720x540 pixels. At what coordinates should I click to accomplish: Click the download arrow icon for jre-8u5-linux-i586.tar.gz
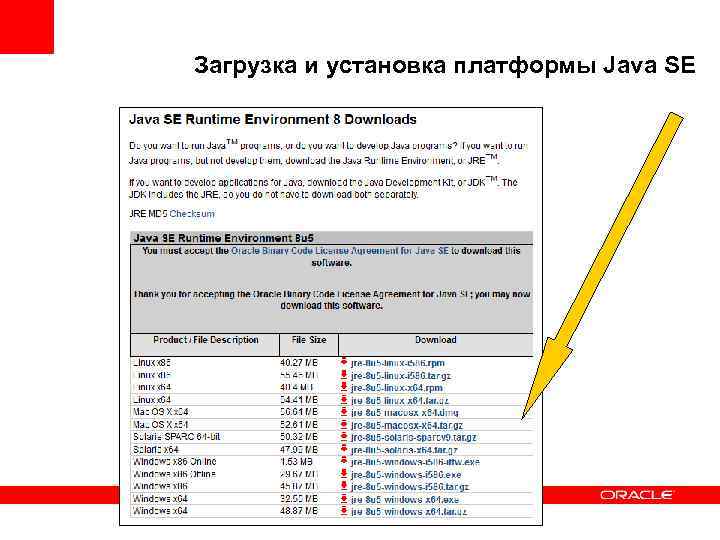pyautogui.click(x=343, y=375)
